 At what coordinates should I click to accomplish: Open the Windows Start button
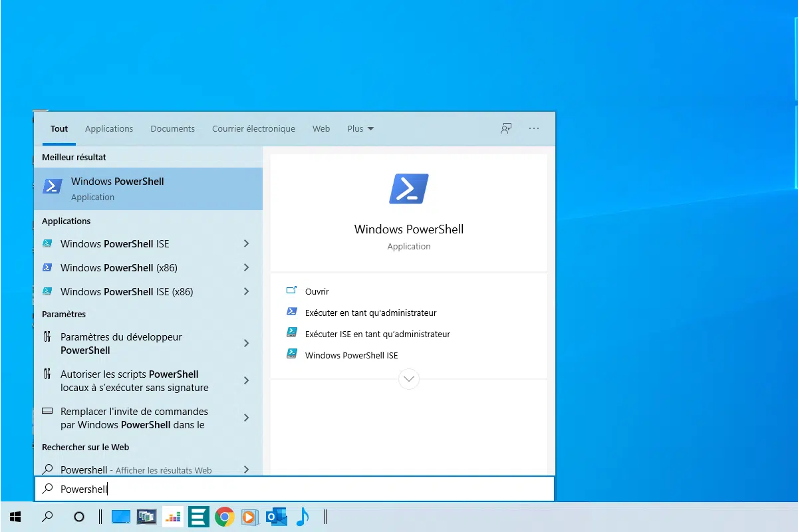[x=16, y=516]
